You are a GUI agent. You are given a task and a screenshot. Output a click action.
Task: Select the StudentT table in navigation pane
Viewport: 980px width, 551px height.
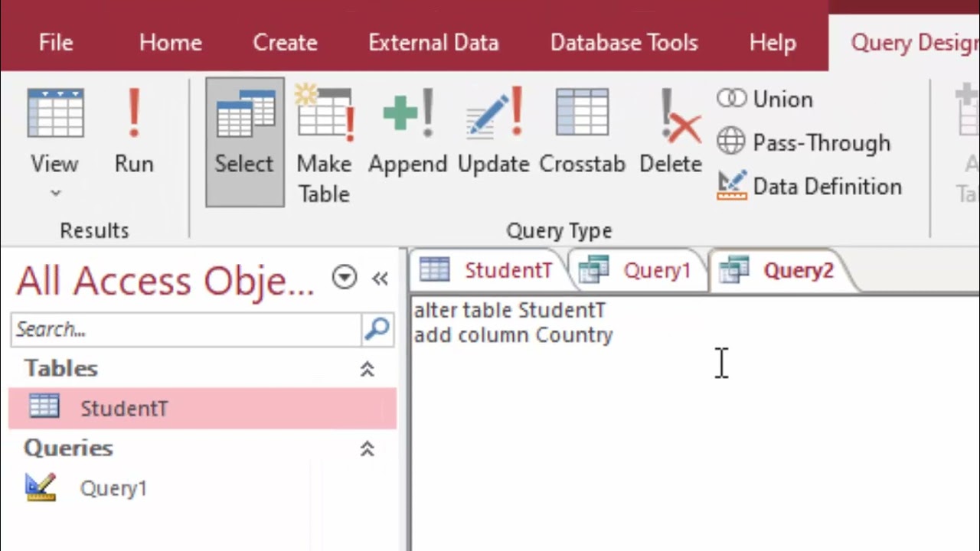click(203, 408)
